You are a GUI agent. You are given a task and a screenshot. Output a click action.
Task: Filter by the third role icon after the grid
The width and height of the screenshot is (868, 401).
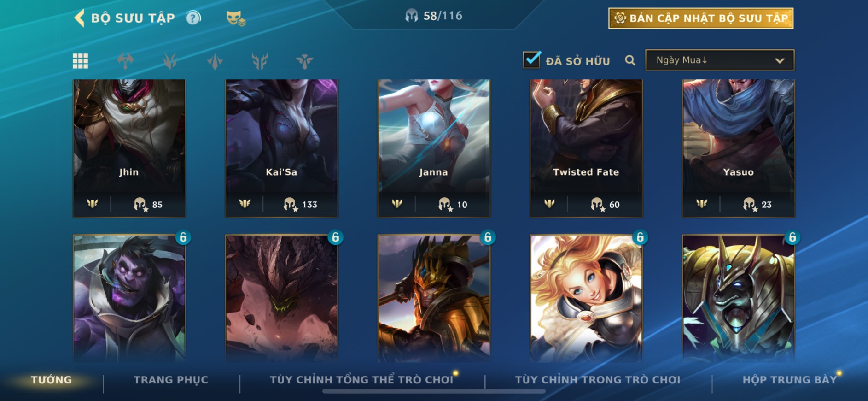[x=215, y=61]
